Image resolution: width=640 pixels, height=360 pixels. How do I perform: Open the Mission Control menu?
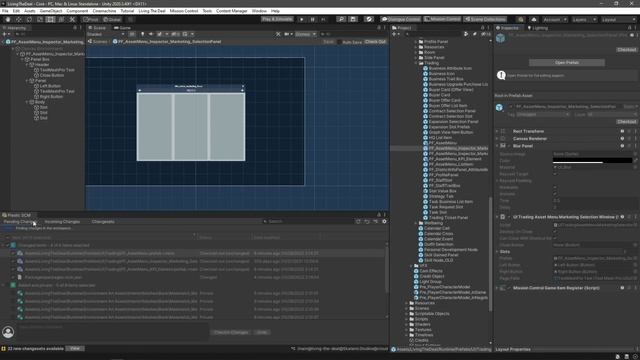(184, 11)
